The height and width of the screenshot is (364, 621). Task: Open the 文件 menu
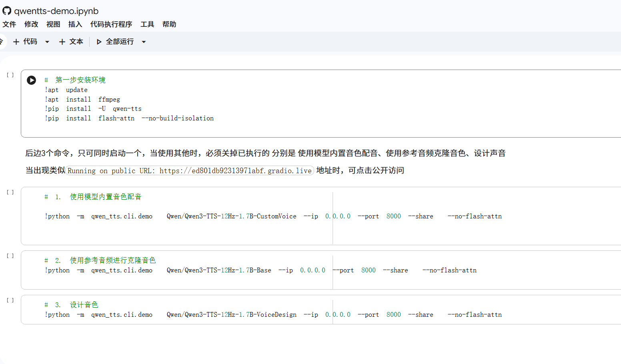pyautogui.click(x=9, y=24)
